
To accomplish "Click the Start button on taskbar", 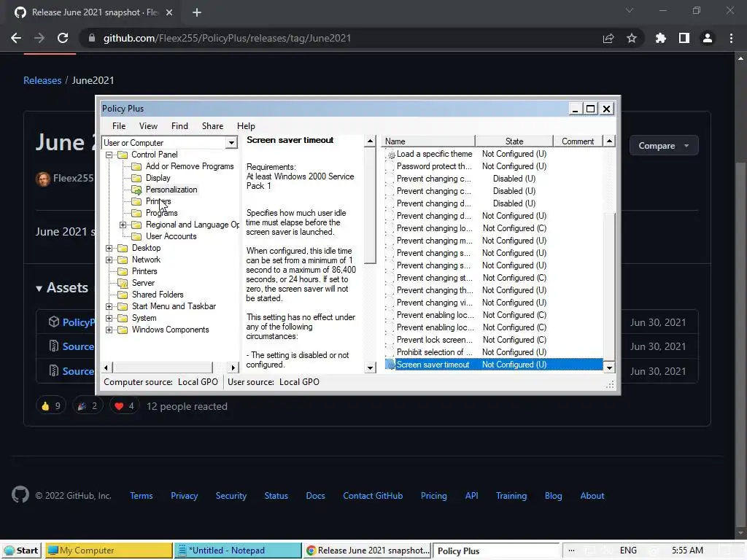I will coord(21,551).
